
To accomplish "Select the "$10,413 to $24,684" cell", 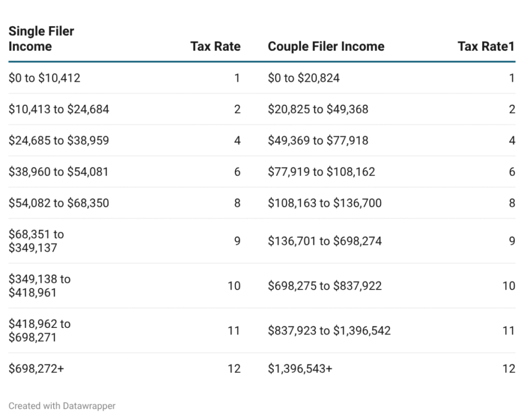I will [59, 109].
